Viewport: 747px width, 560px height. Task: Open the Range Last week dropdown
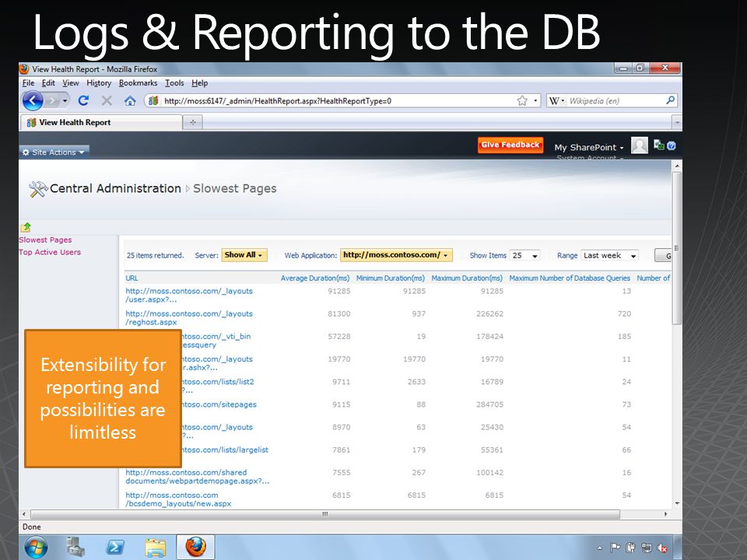pyautogui.click(x=609, y=255)
